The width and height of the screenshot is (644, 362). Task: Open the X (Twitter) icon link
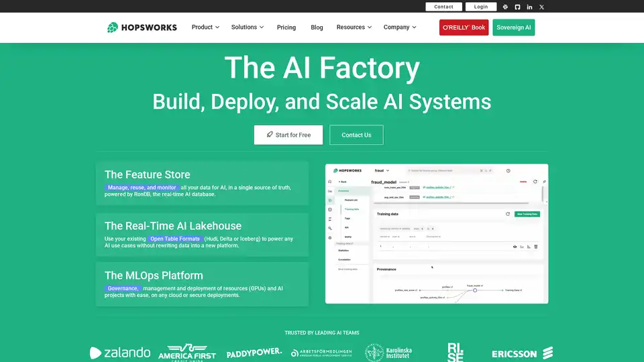point(541,7)
